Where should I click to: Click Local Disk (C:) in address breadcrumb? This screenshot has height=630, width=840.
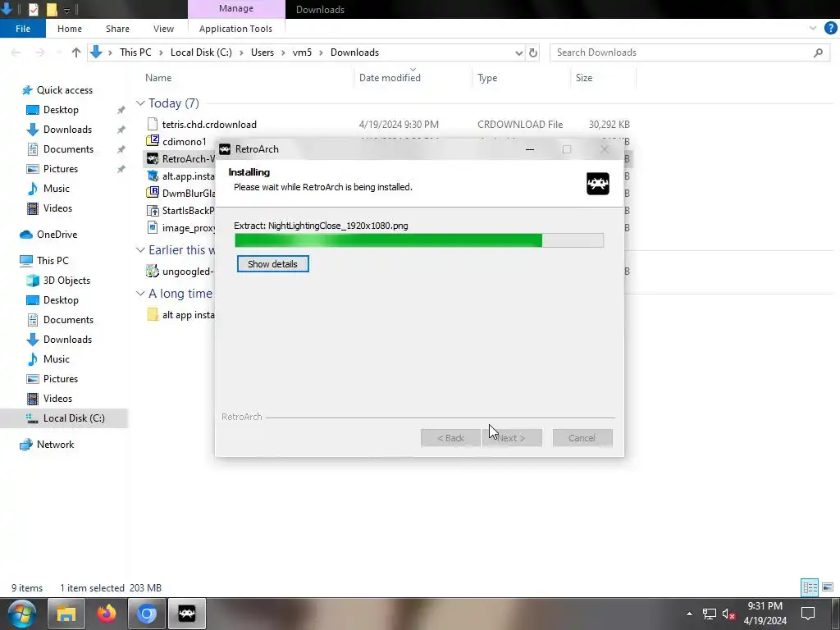coord(201,52)
